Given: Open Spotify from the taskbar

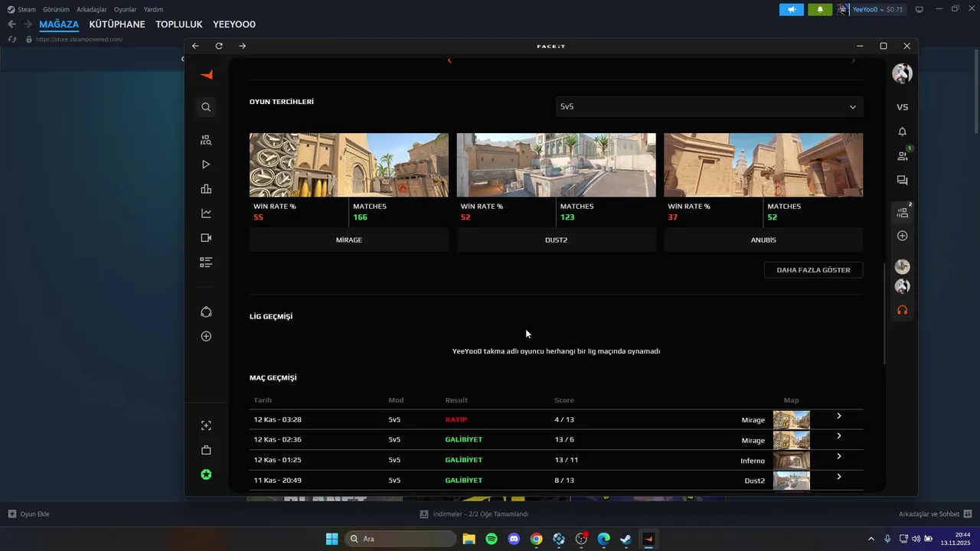Looking at the screenshot, I should point(492,539).
